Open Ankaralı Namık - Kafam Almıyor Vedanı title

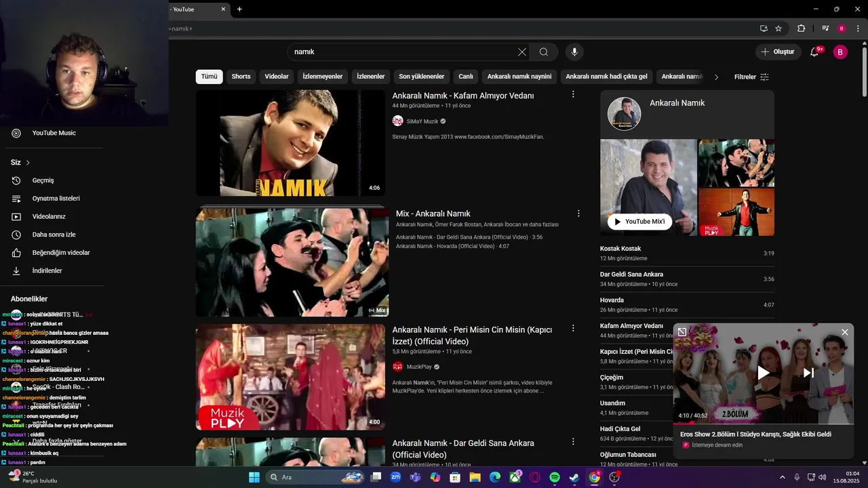coord(463,96)
